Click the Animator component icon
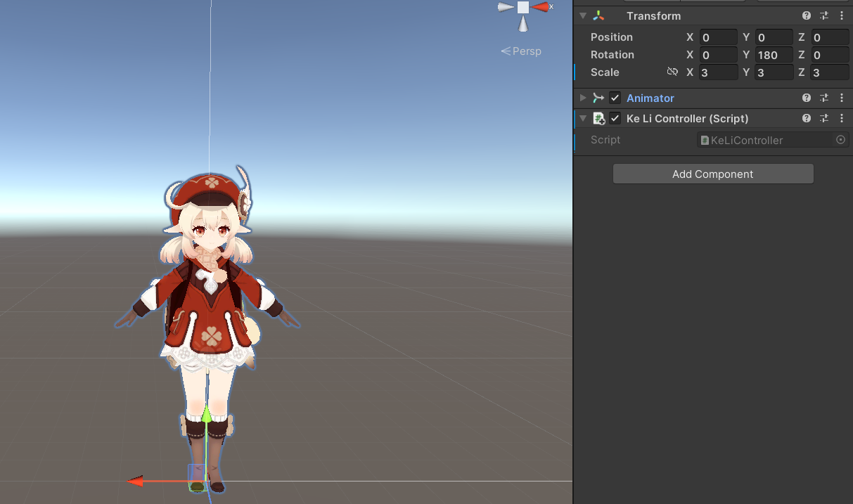This screenshot has width=853, height=504. point(598,98)
